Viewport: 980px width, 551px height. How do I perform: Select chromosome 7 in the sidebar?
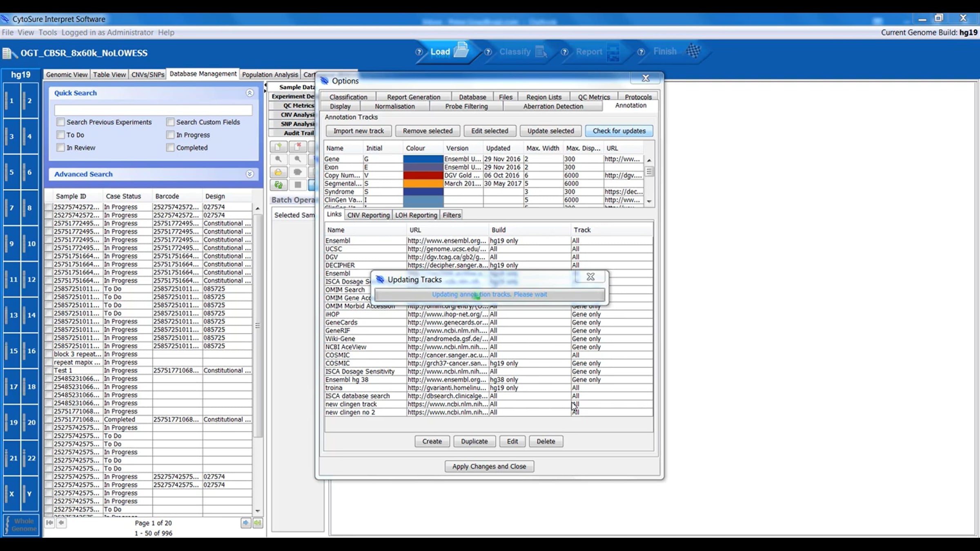point(11,208)
